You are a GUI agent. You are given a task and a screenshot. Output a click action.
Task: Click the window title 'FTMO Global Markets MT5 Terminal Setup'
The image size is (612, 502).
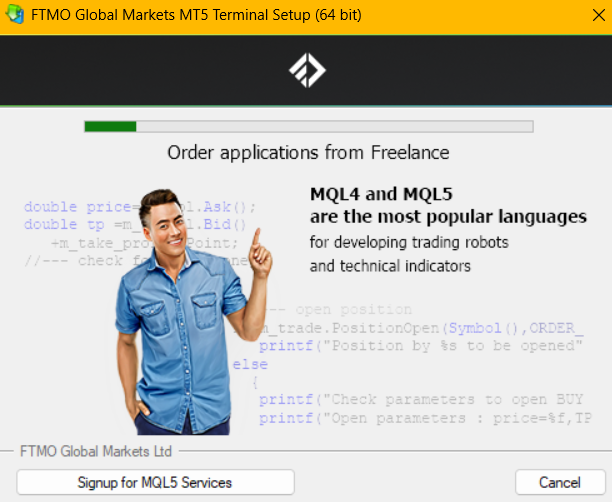[196, 15]
